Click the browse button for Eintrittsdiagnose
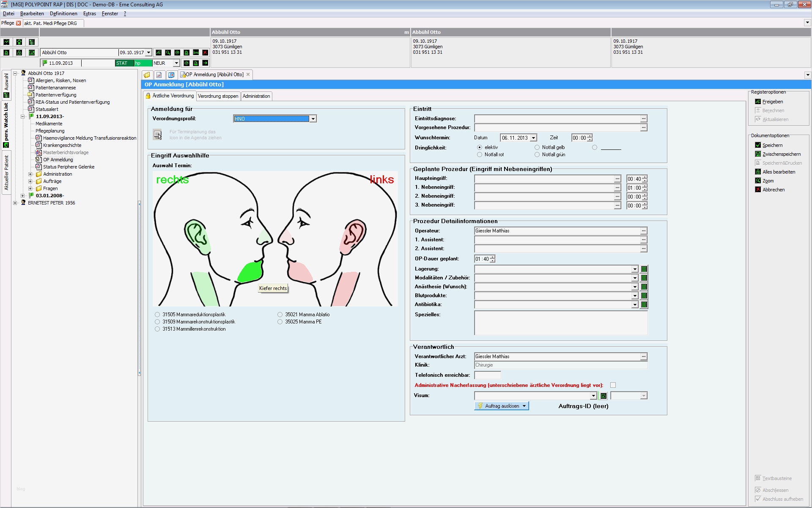 [643, 119]
